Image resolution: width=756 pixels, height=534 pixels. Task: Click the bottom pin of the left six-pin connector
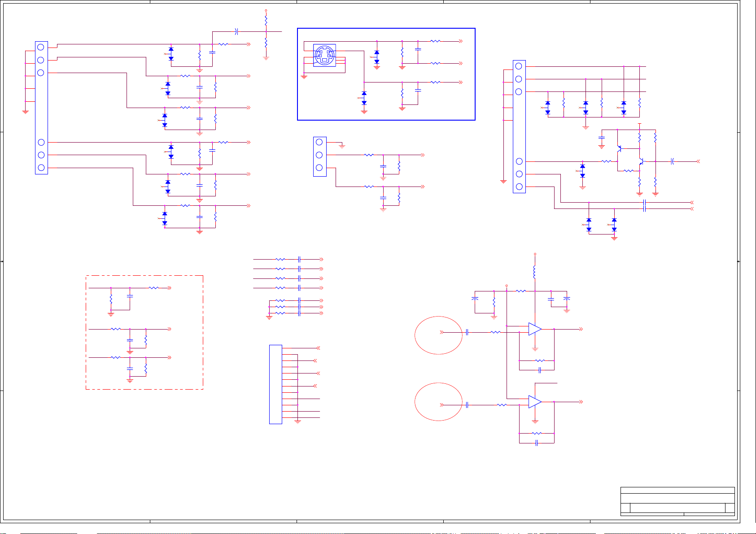[41, 168]
